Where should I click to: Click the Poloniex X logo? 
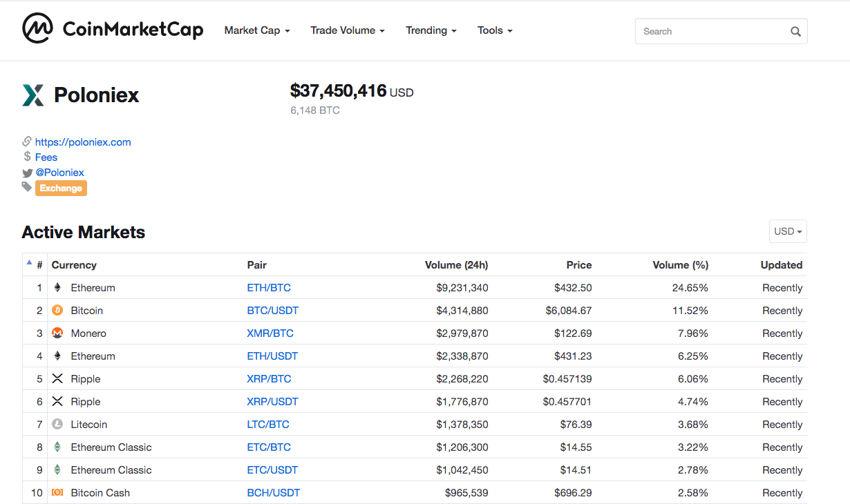pyautogui.click(x=33, y=95)
